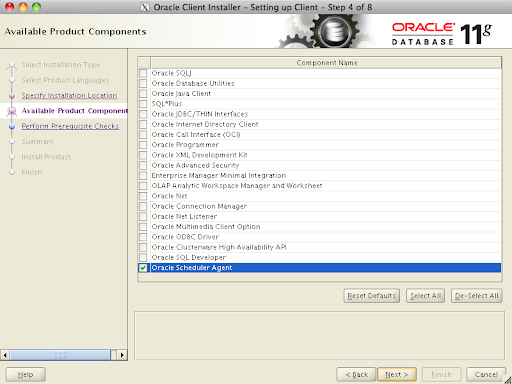Select Oracle Database Utilities row text
The image size is (512, 384).
pos(193,83)
